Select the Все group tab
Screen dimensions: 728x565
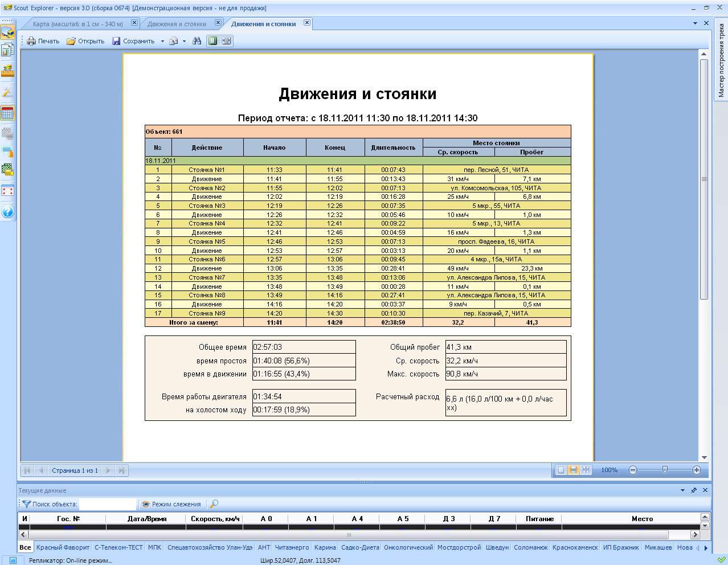26,547
